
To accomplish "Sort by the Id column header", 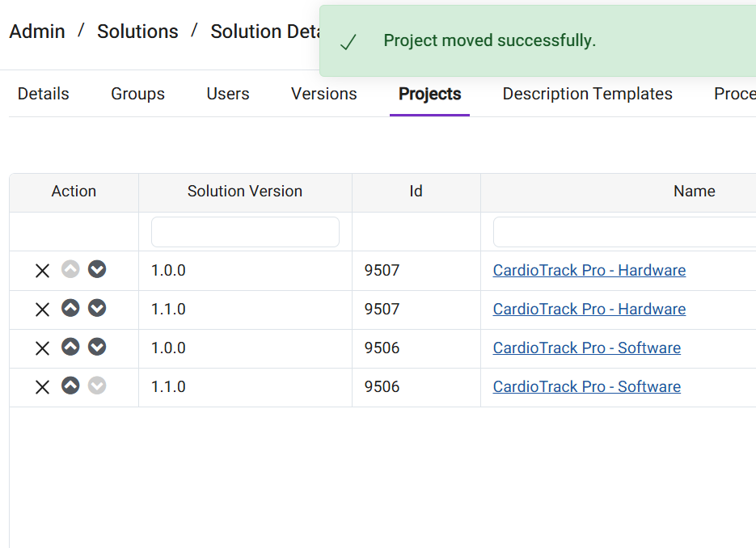I will coord(416,192).
